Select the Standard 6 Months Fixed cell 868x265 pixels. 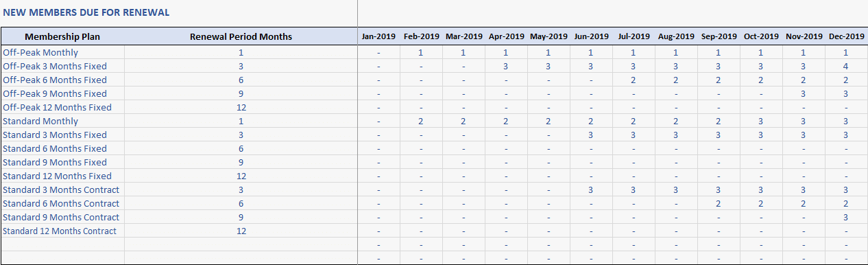click(x=62, y=148)
